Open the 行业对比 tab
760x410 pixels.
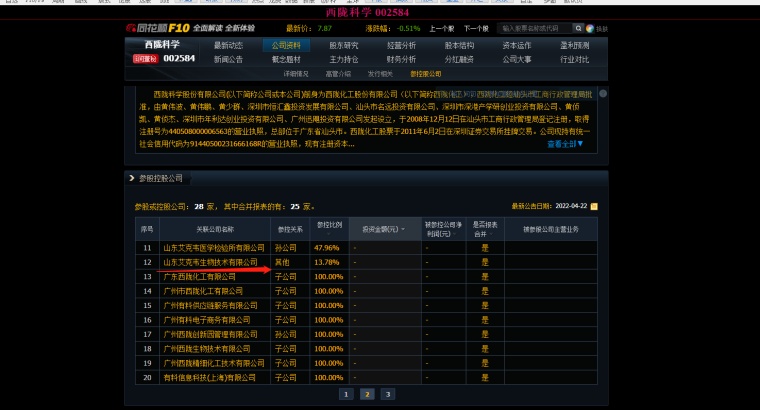pyautogui.click(x=574, y=59)
